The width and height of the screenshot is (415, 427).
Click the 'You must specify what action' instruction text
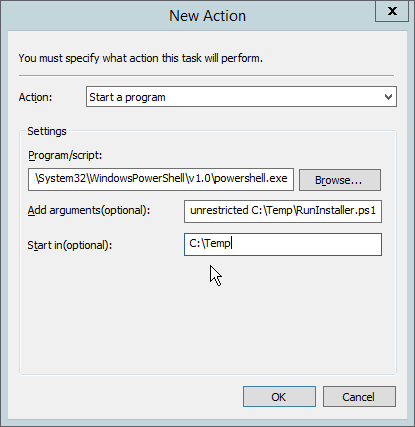(140, 58)
